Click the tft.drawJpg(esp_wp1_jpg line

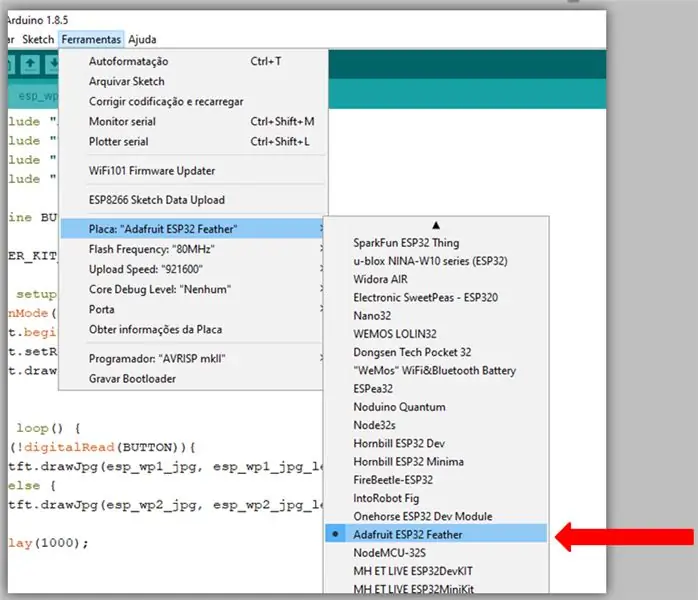[x=165, y=467]
